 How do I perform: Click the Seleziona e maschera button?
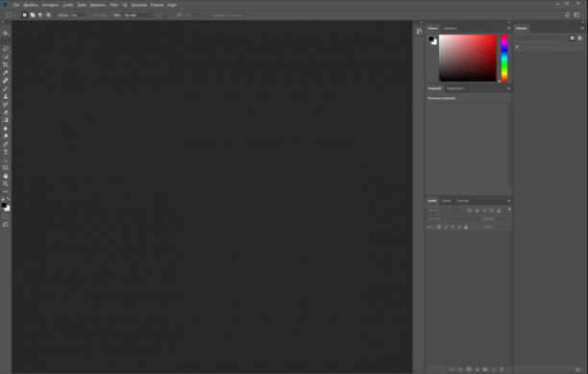click(x=228, y=15)
